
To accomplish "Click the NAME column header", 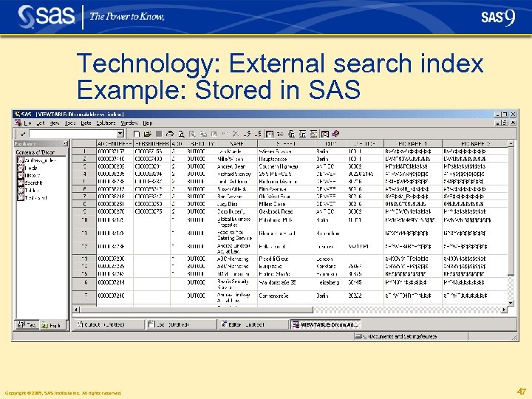I will (x=236, y=143).
